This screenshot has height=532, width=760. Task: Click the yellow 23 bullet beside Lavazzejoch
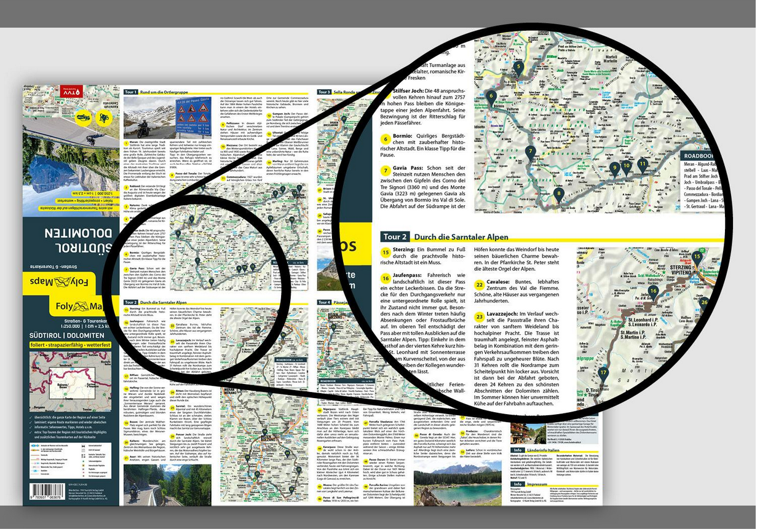pos(480,316)
